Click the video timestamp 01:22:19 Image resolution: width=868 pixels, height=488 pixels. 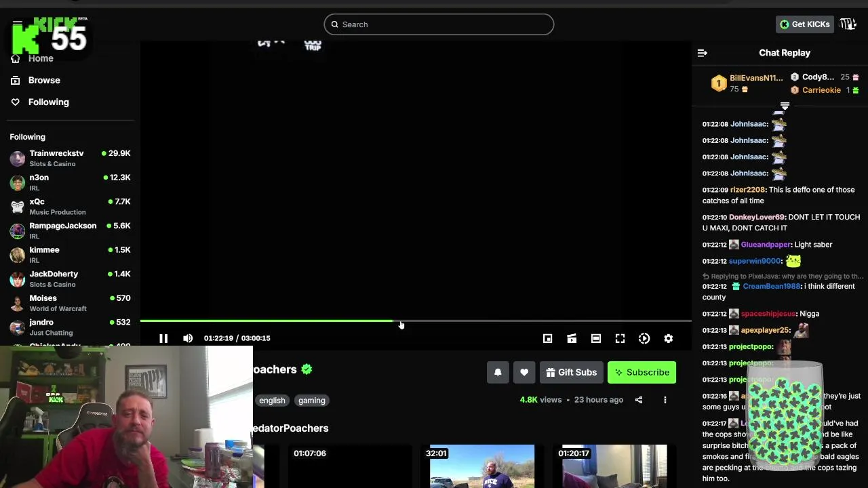click(218, 338)
